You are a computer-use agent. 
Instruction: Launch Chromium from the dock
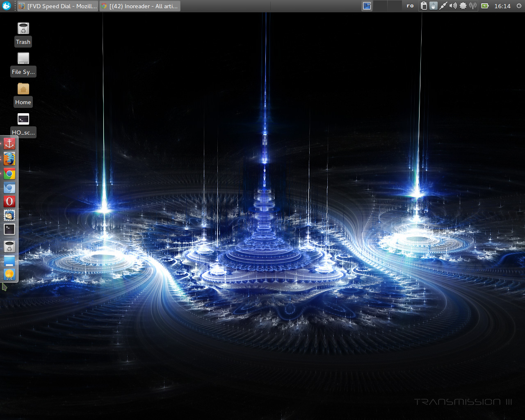(x=9, y=188)
